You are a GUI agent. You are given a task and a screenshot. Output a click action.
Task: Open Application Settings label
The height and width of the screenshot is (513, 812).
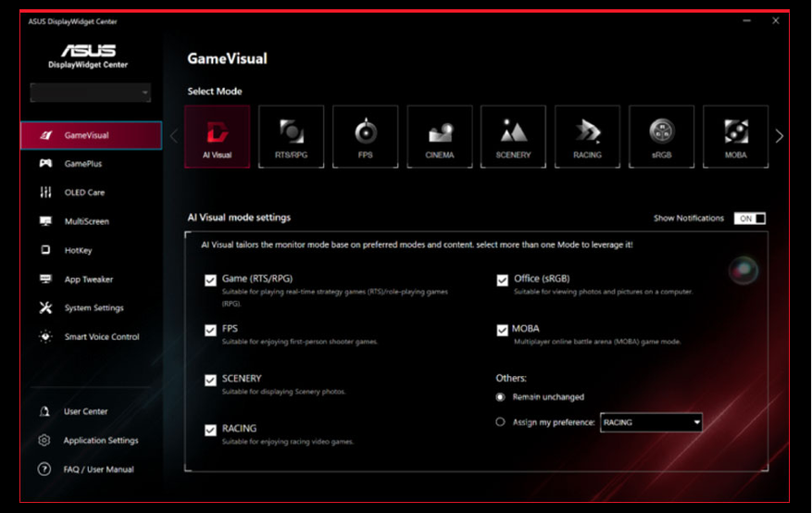101,441
